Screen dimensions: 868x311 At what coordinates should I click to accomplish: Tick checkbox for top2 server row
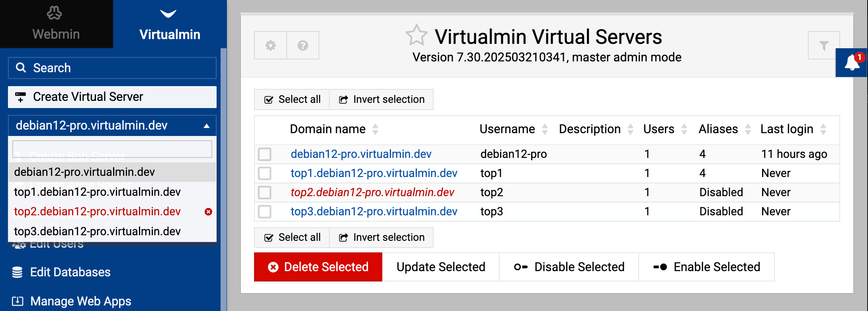(265, 193)
